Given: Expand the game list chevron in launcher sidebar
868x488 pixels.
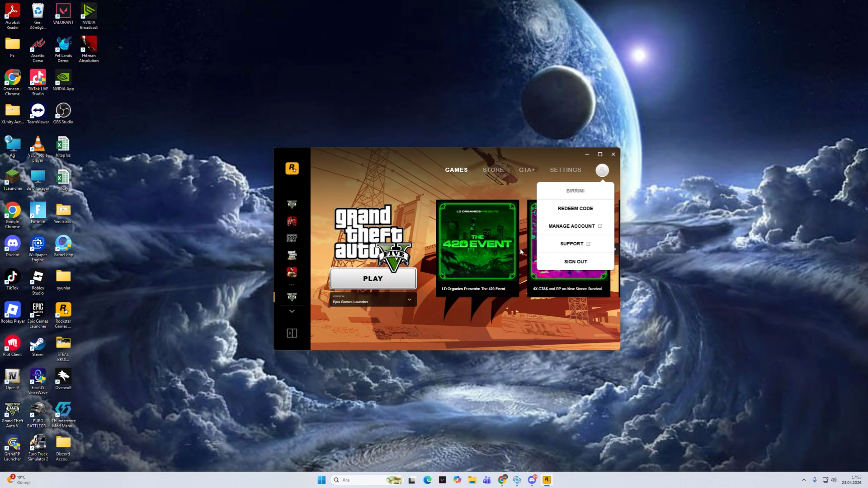Looking at the screenshot, I should [292, 311].
